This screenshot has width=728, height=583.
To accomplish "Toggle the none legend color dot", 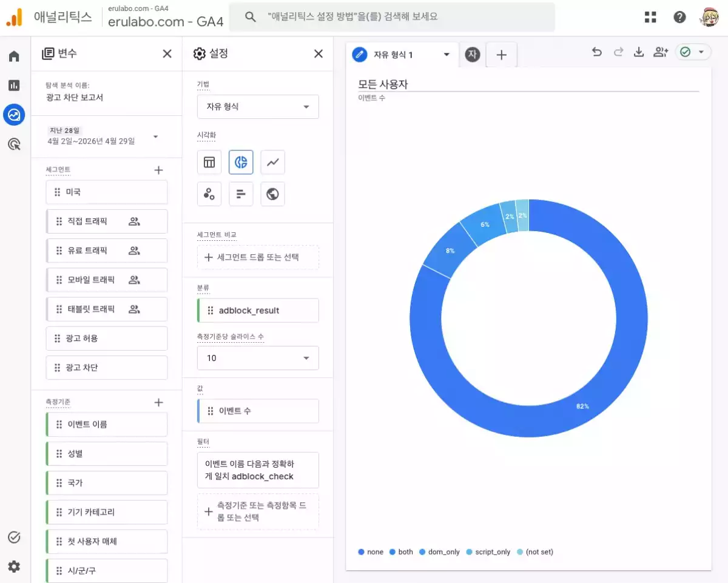I will (362, 552).
